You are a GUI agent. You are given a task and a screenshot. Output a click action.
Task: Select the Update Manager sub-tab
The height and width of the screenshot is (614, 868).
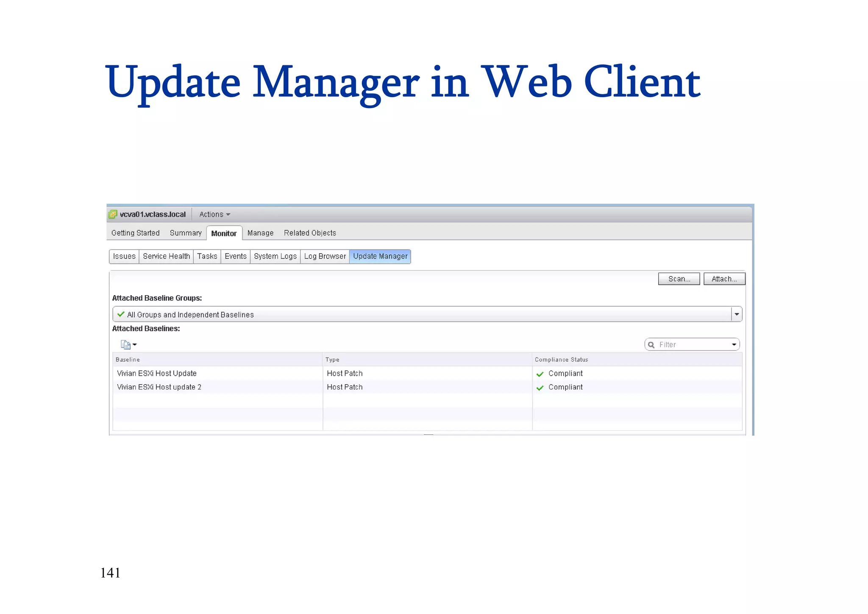(380, 257)
